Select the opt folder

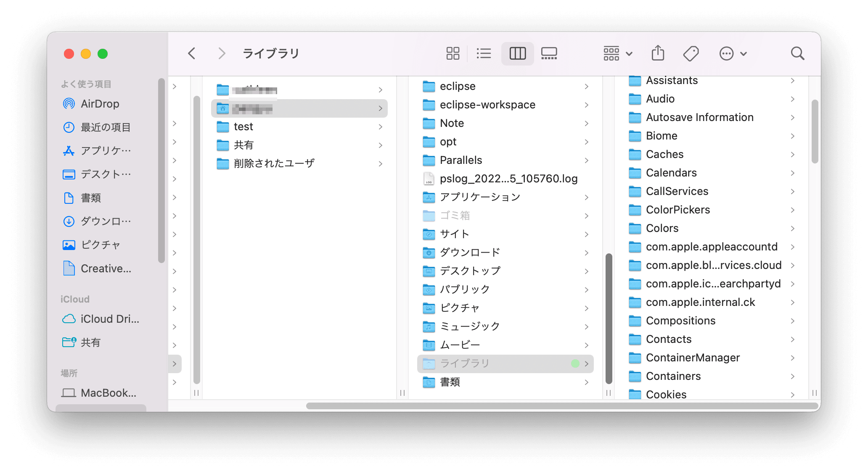505,142
